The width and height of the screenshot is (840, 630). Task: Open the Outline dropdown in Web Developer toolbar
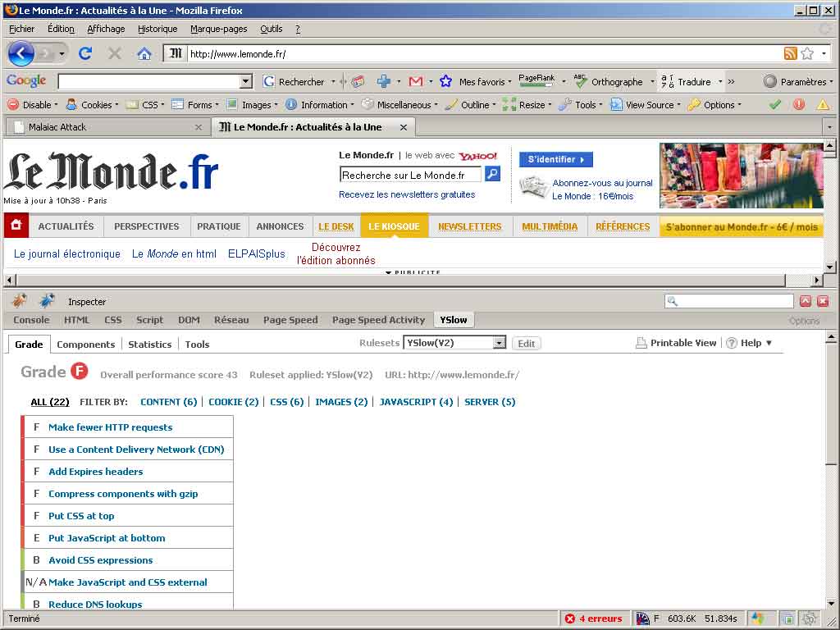tap(470, 105)
